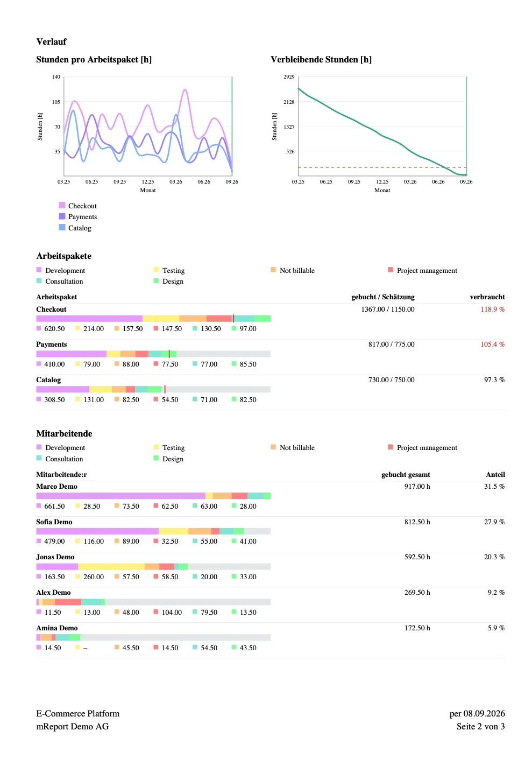Select '917.00 h' total for Marco
532x766 pixels.
tap(417, 486)
